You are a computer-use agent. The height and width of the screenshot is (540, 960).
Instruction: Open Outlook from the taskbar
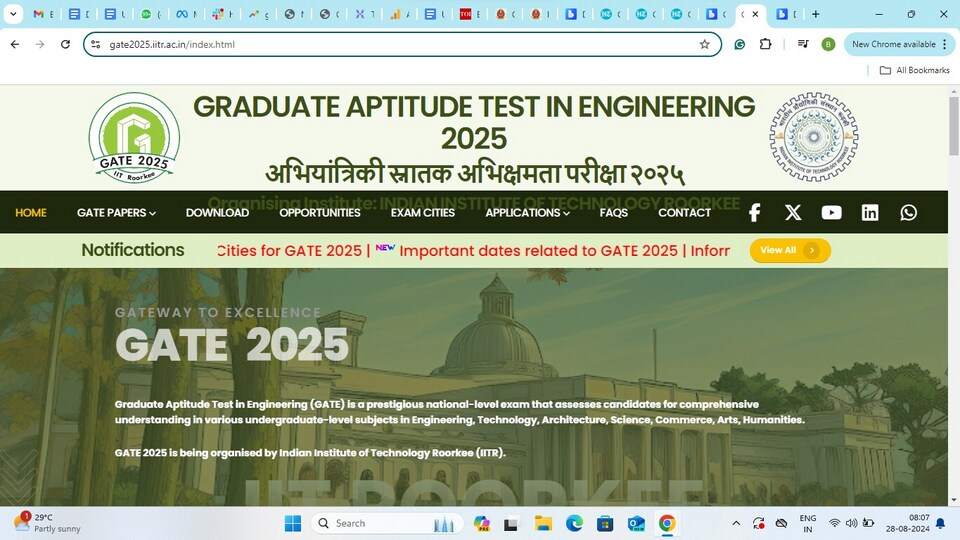click(x=636, y=523)
